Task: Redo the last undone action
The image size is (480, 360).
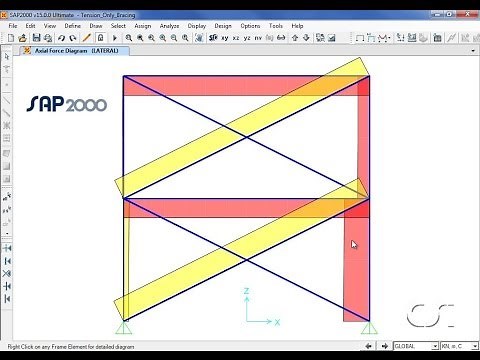Action: pyautogui.click(x=73, y=38)
